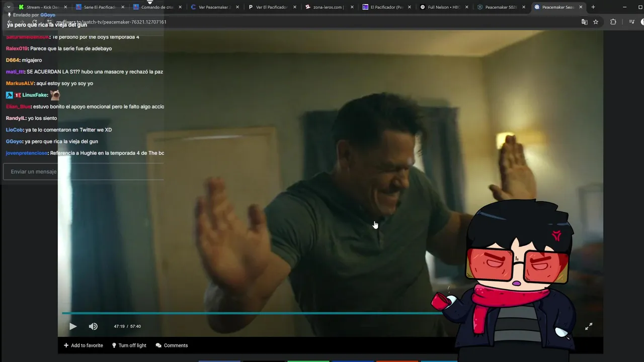Close the zona-leros.com tab
This screenshot has height=362, width=644.
point(352,7)
